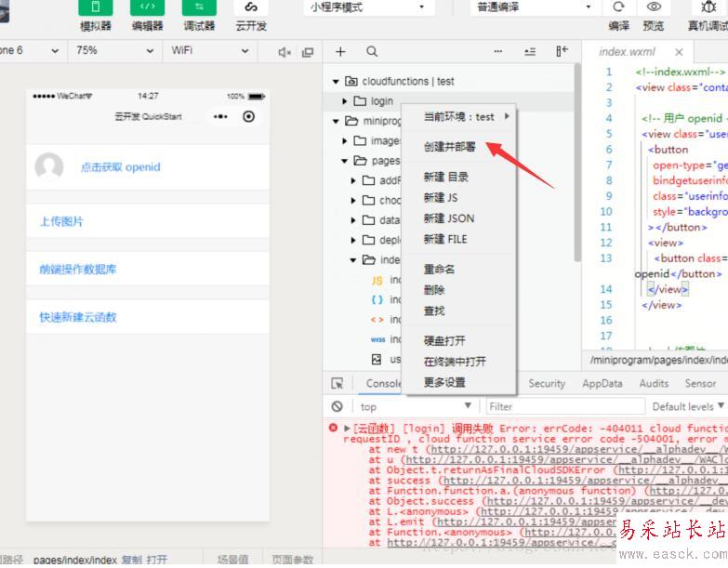Switch to the AppData debugger tab
The image size is (728, 568).
pos(602,383)
